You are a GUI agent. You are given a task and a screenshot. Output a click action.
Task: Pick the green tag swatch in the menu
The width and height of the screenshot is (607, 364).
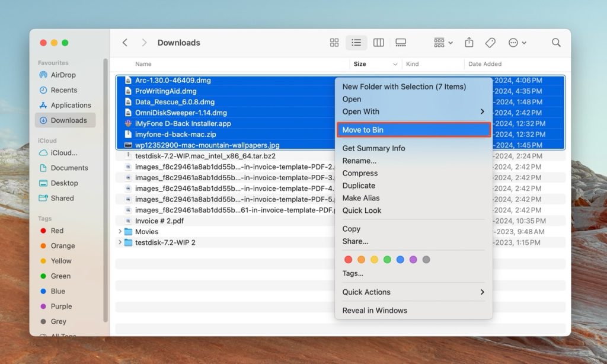387,259
